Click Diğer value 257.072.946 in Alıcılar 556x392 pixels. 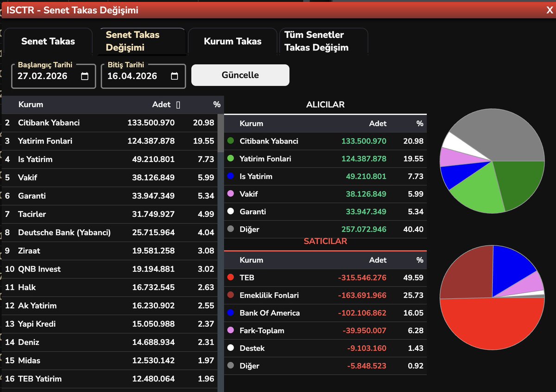[x=364, y=229]
